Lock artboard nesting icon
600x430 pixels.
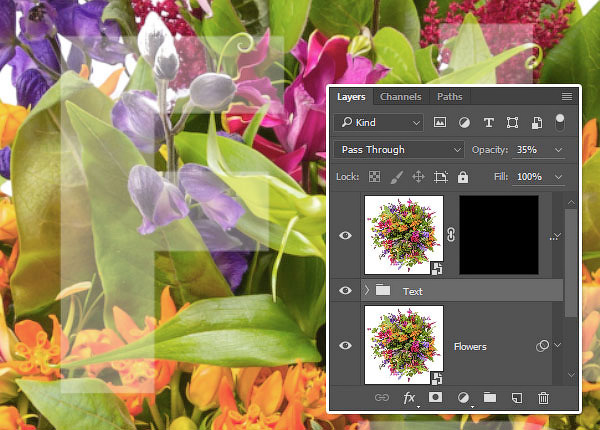pyautogui.click(x=440, y=177)
